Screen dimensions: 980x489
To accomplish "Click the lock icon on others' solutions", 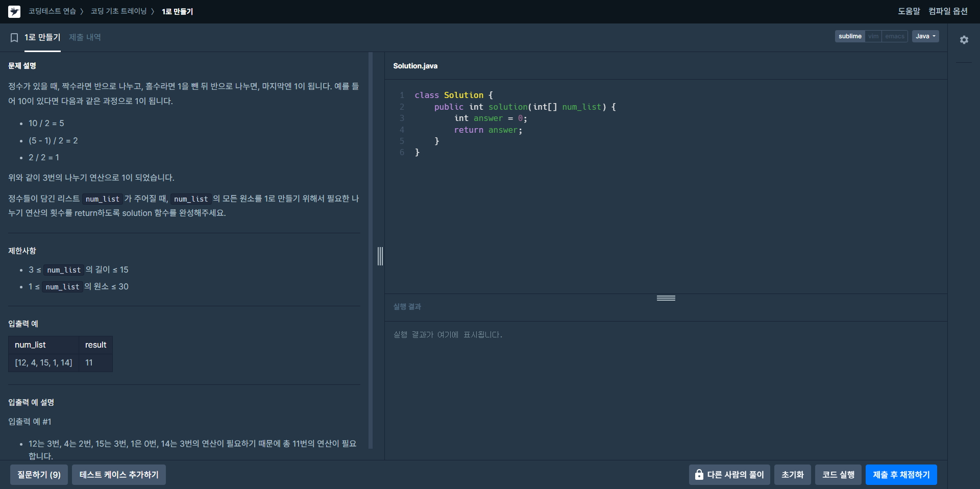I will [x=699, y=475].
